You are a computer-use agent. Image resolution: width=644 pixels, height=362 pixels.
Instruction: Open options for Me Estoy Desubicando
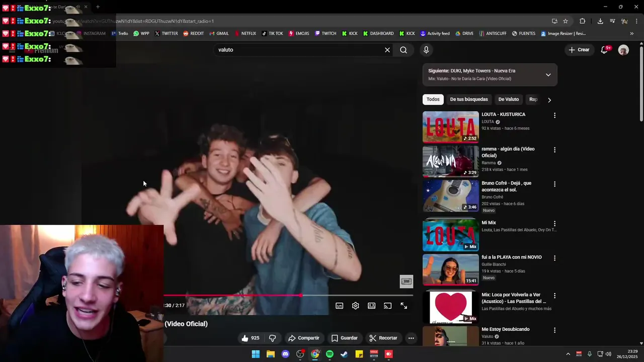click(555, 330)
